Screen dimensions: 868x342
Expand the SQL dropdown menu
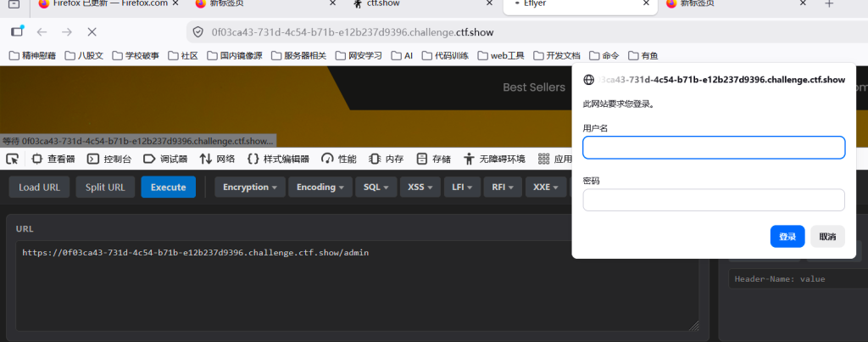pyautogui.click(x=376, y=188)
